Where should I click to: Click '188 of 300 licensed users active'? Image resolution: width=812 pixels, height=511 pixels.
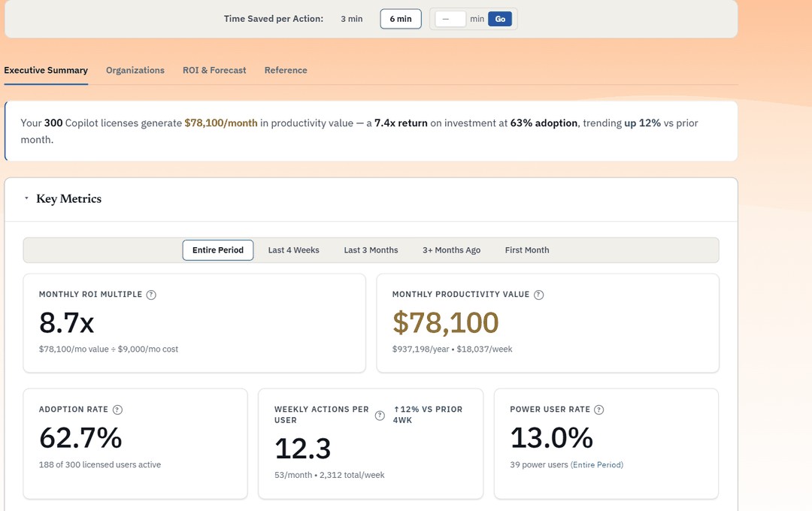point(100,465)
